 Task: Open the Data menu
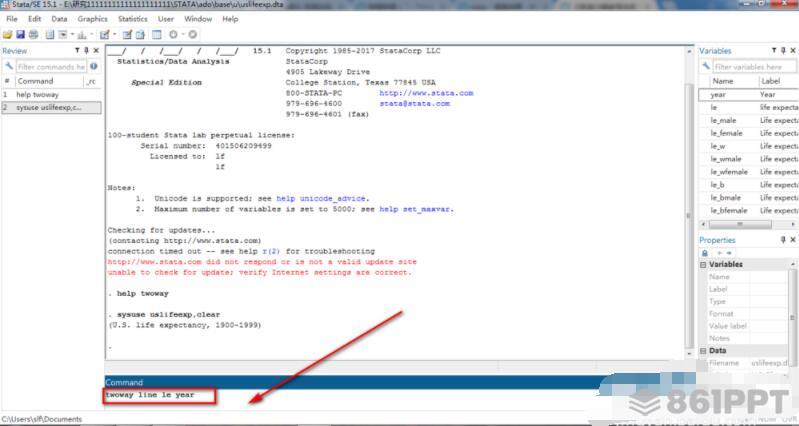[59, 19]
